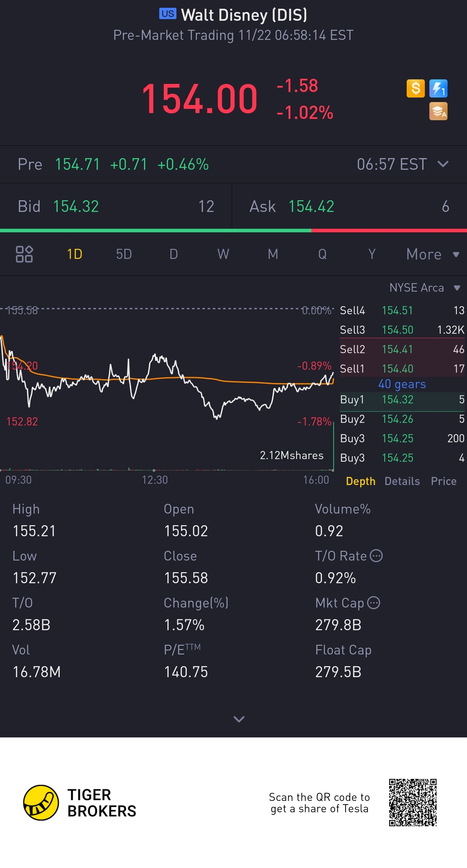Select the Sell1 154.40 order row
467x868 pixels.
coord(402,368)
